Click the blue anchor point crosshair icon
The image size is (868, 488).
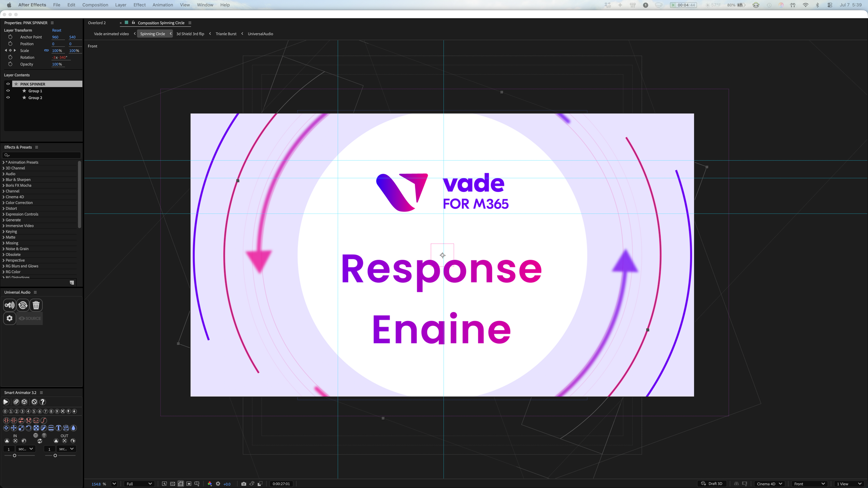[x=6, y=428]
